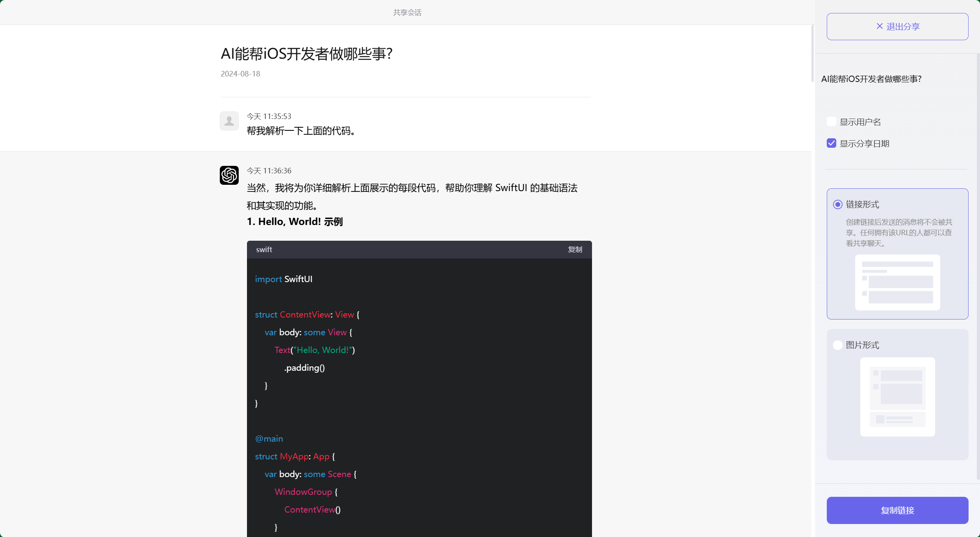Disable the 显示分享日期 checkbox
Viewport: 980px width, 537px height.
[832, 143]
